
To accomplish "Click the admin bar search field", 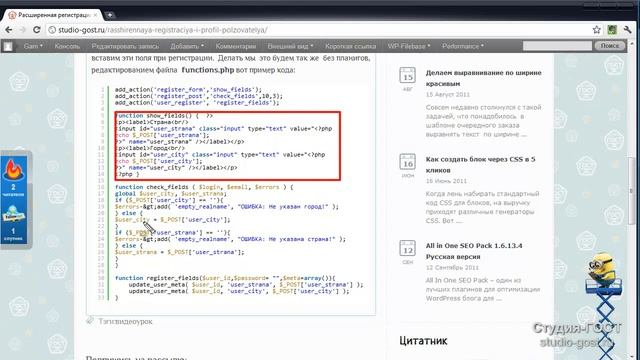I will click(x=557, y=46).
